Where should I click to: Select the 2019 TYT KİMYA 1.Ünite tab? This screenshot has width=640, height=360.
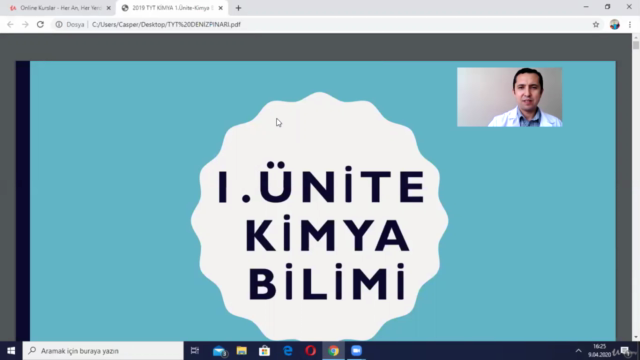pos(171,8)
